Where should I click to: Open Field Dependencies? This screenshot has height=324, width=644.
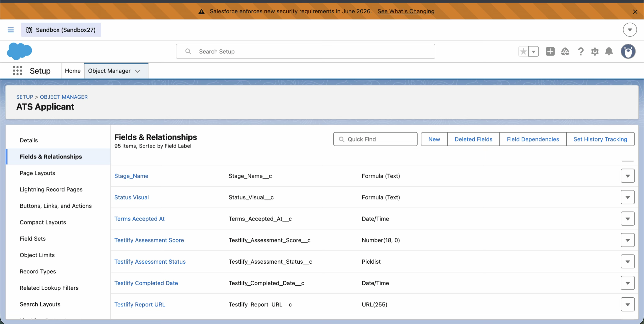[533, 139]
